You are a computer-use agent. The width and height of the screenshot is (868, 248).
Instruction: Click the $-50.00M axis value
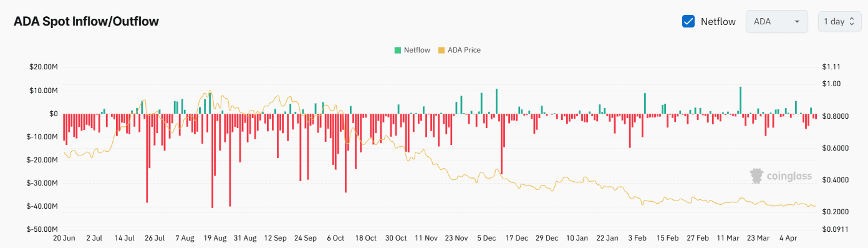pyautogui.click(x=41, y=229)
